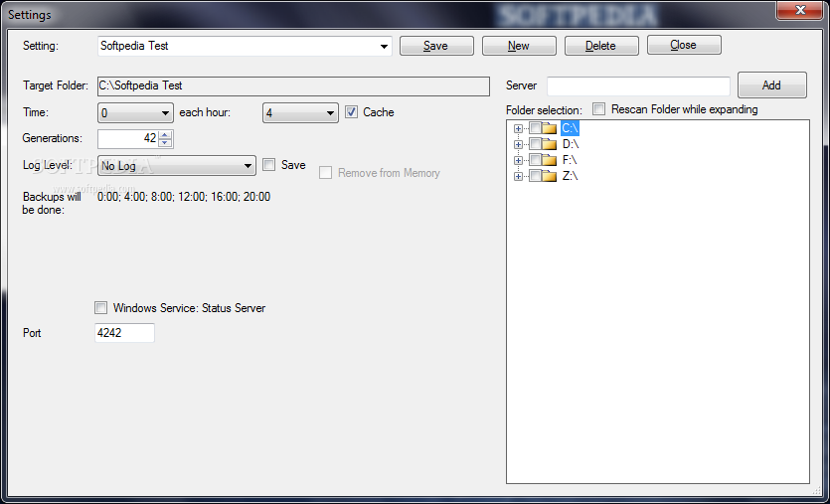Click the Add server button

pos(771,85)
